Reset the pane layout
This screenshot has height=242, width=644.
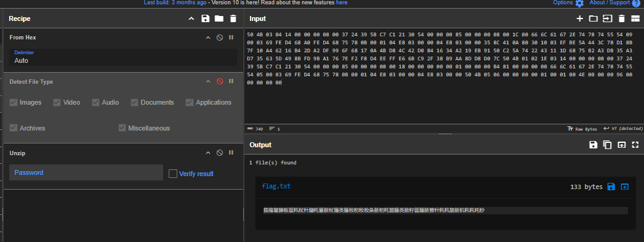[x=635, y=18]
